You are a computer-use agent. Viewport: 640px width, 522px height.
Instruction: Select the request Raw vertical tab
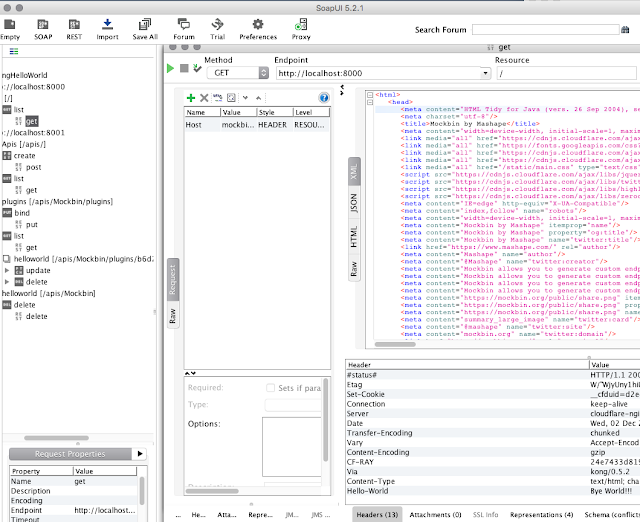pos(173,315)
